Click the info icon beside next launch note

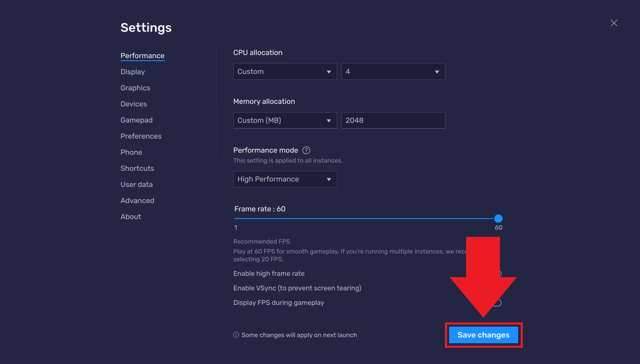(x=236, y=335)
